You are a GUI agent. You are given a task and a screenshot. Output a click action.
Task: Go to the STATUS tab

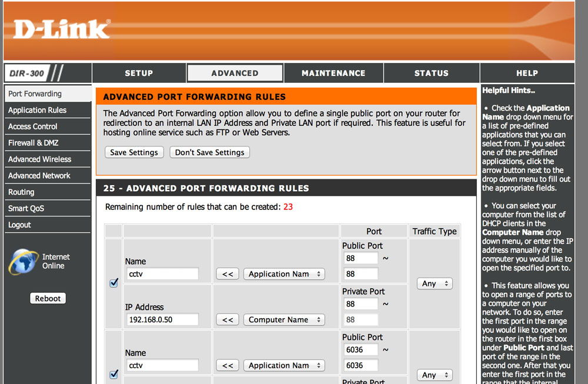431,74
